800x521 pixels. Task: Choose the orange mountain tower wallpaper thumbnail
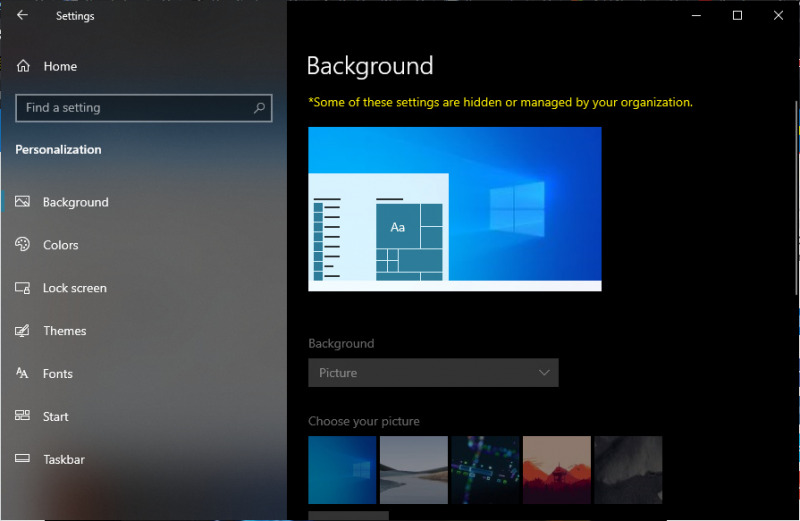click(557, 469)
